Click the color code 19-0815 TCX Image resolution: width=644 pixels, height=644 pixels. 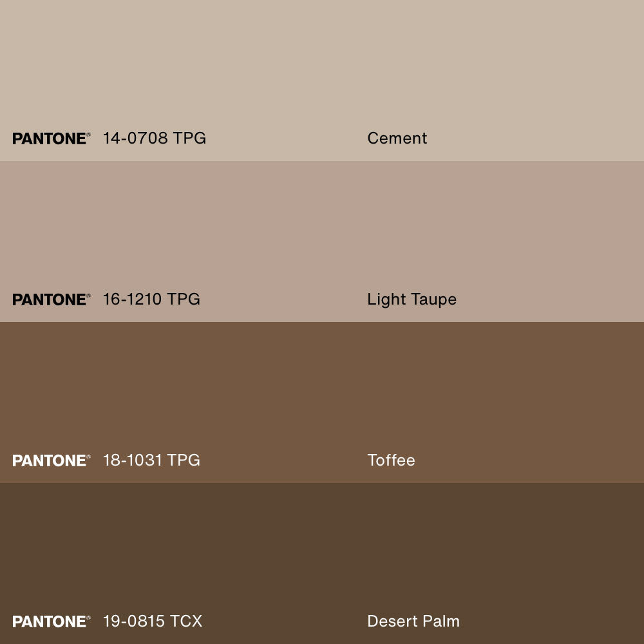153,621
